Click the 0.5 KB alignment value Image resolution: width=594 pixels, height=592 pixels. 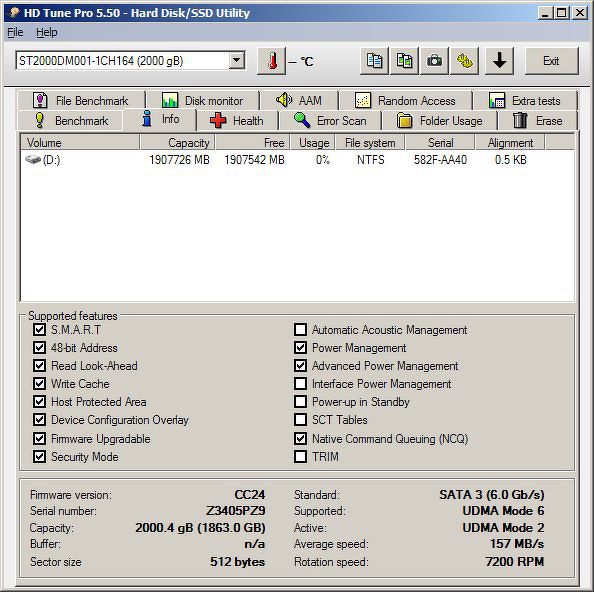pos(511,159)
